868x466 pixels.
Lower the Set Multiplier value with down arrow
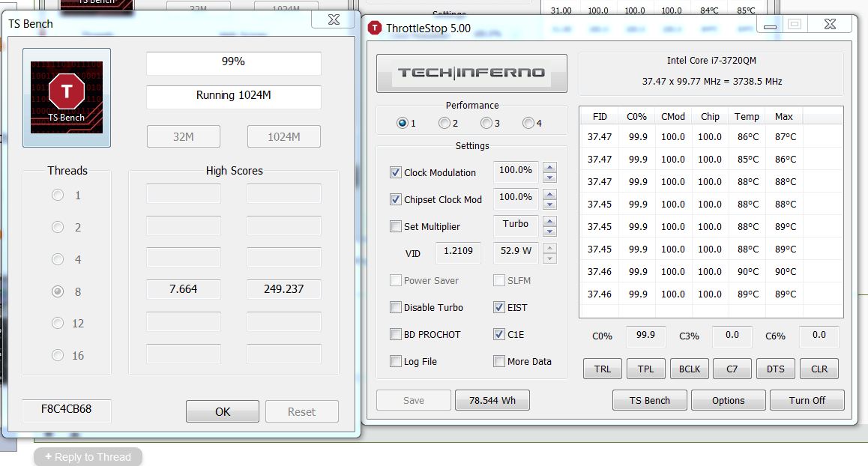tap(549, 232)
